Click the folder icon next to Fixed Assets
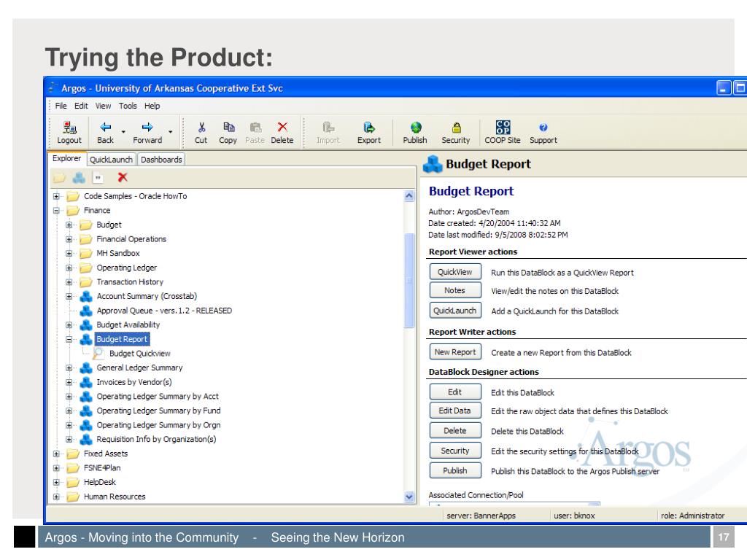This screenshot has height=560, width=747. (73, 454)
